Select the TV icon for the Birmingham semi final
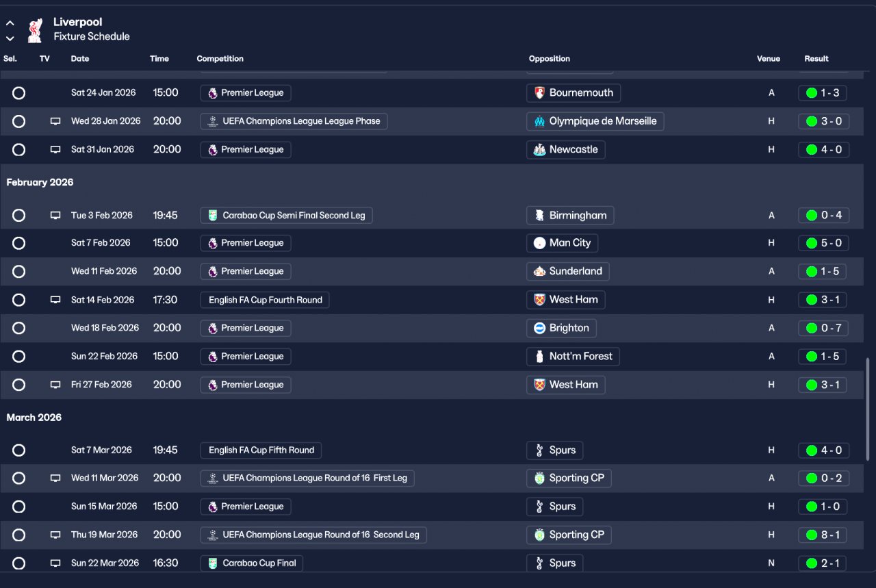 coord(55,216)
